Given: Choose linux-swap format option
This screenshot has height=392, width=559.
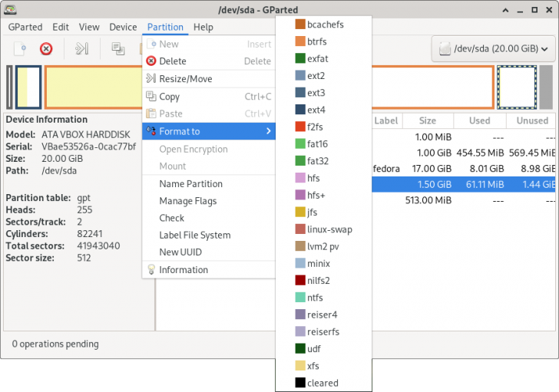Looking at the screenshot, I should pyautogui.click(x=324, y=229).
